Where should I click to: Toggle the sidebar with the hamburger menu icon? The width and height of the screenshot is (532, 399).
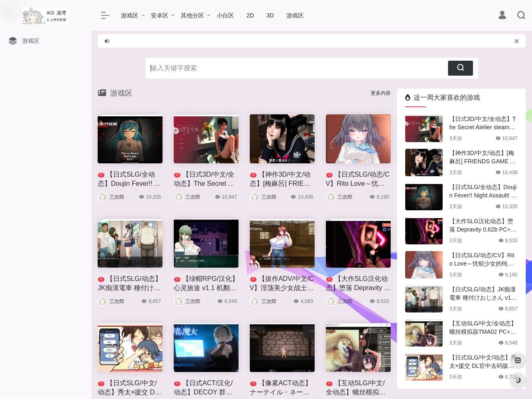[105, 15]
